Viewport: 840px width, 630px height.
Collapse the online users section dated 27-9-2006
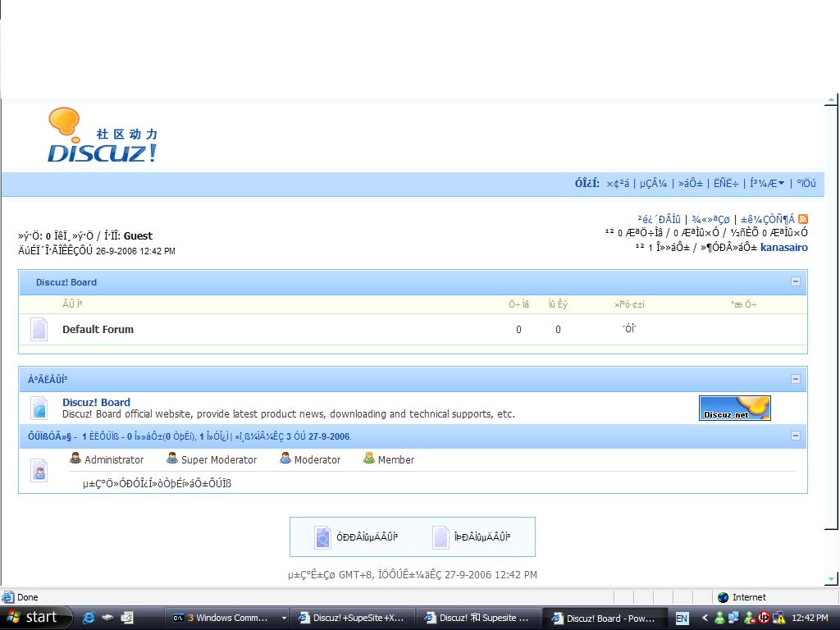pos(796,436)
